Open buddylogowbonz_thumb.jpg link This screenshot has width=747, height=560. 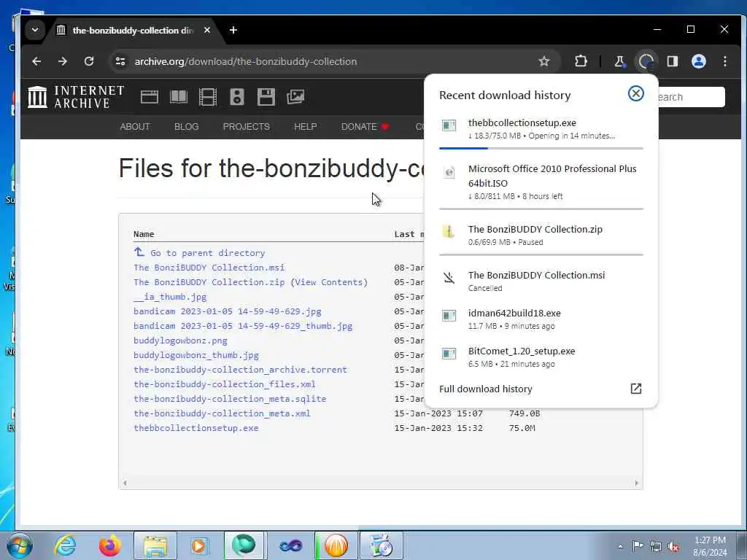pos(196,355)
